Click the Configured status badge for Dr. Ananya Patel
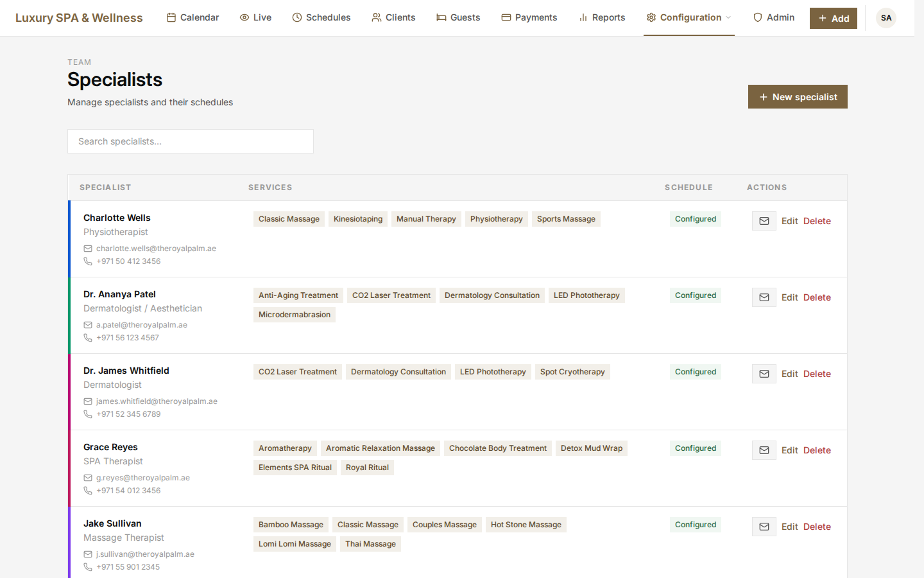This screenshot has height=578, width=924. 695,295
